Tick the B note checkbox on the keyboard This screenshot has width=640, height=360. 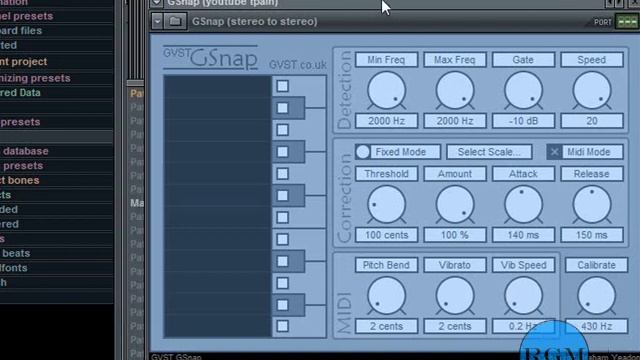click(x=282, y=86)
